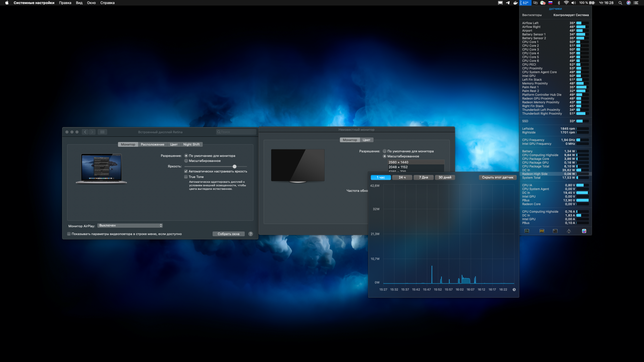Switch to the Night Shift tab
Screen dimensions: 644x362
pos(191,144)
